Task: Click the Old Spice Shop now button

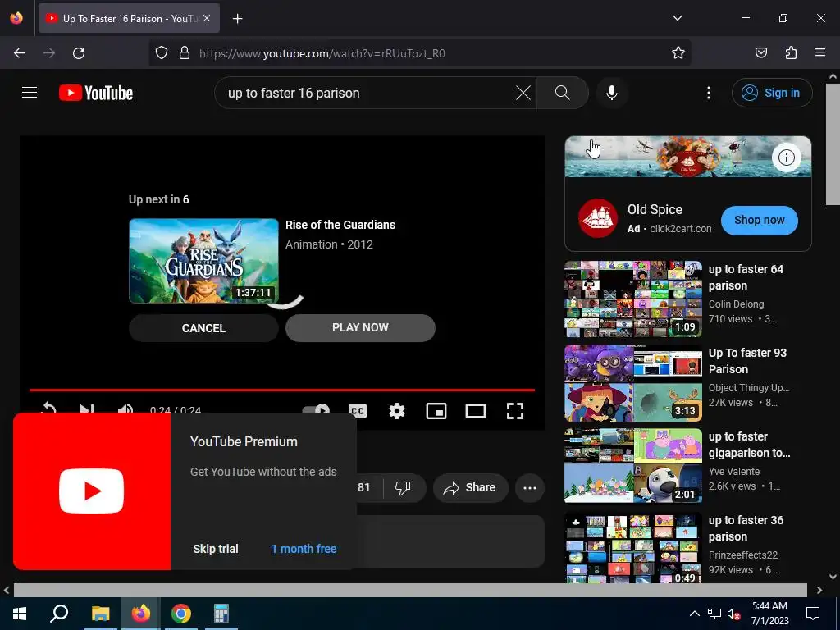Action: click(x=759, y=220)
